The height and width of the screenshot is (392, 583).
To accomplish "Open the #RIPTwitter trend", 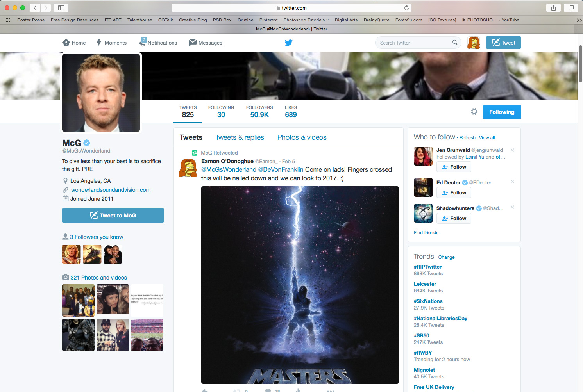I will coord(427,267).
